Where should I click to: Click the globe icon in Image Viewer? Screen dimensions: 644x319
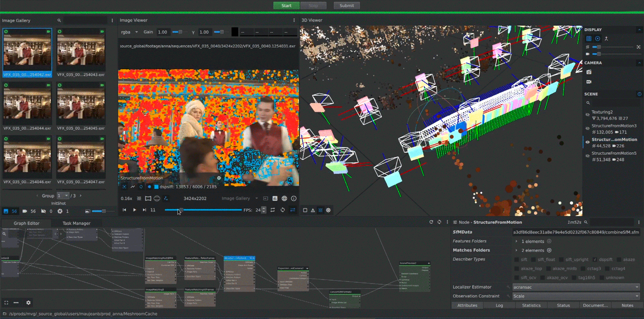(284, 198)
